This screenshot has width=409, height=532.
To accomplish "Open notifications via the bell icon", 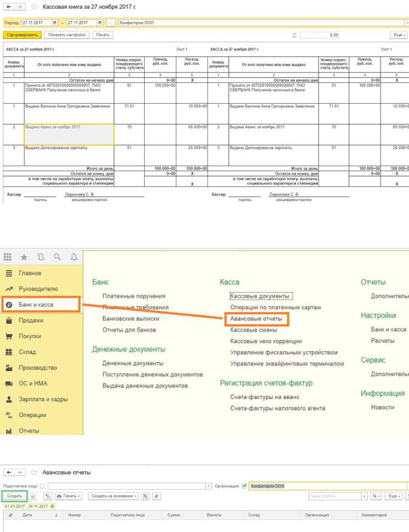I will (73, 257).
